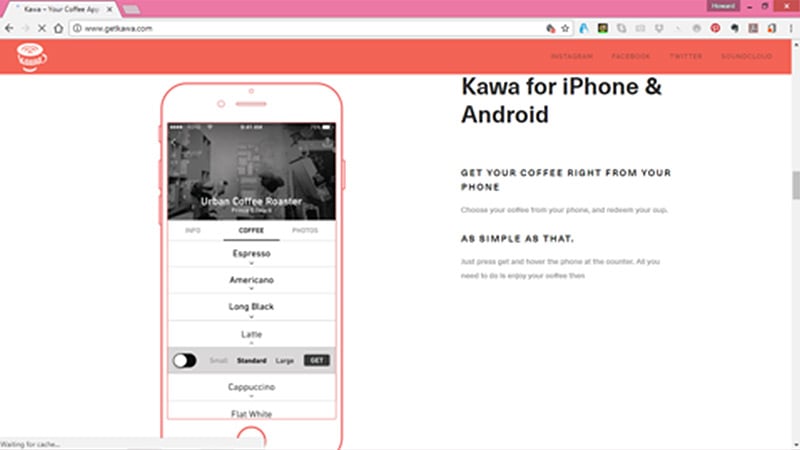Click 'AS SIMPLE AS THAT.' heading
The width and height of the screenshot is (800, 450).
(x=517, y=239)
